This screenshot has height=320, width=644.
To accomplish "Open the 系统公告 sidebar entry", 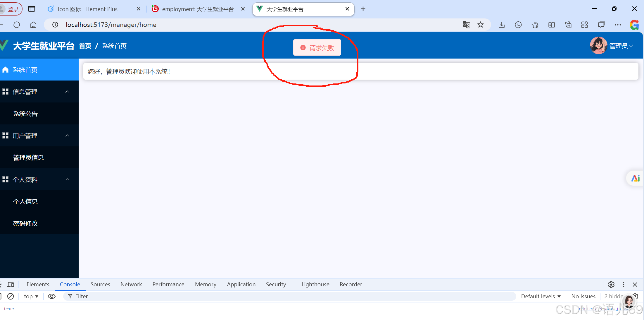I will coord(25,114).
